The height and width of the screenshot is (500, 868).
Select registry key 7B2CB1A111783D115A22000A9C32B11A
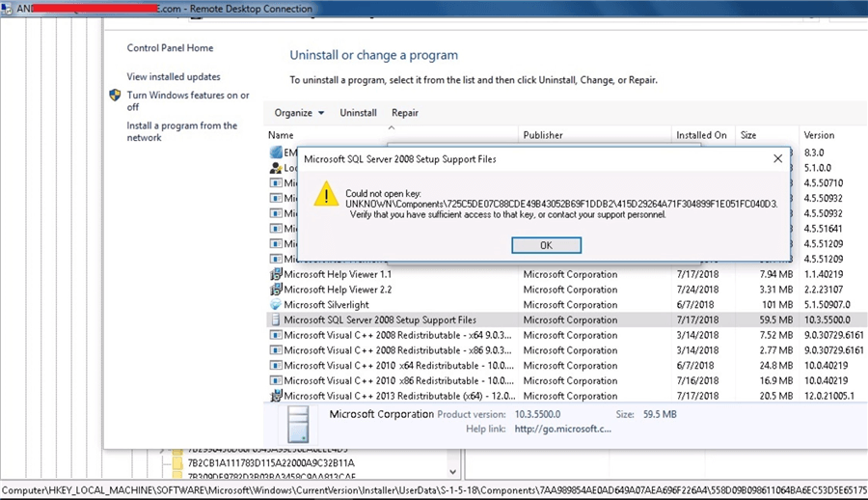(x=271, y=463)
